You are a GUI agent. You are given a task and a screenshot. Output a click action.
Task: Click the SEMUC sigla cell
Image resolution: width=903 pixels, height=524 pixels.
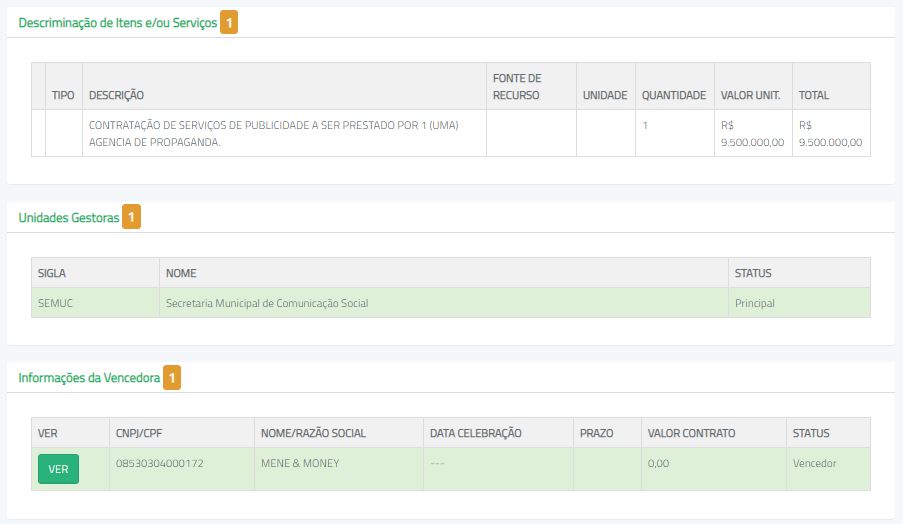55,303
